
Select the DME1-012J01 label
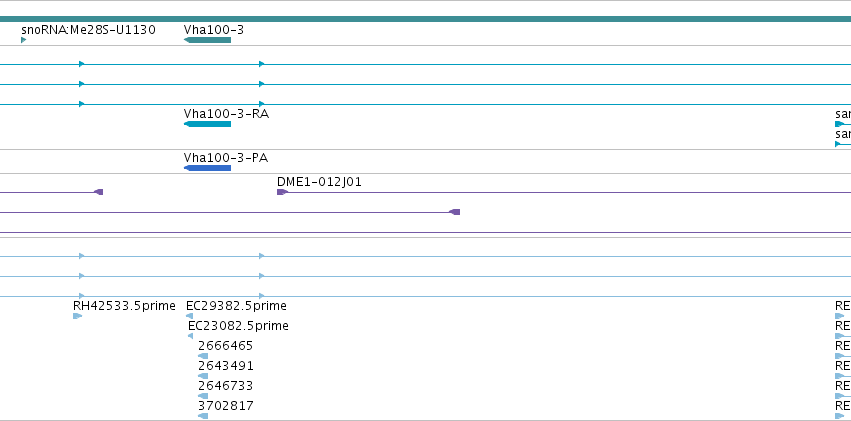click(319, 182)
